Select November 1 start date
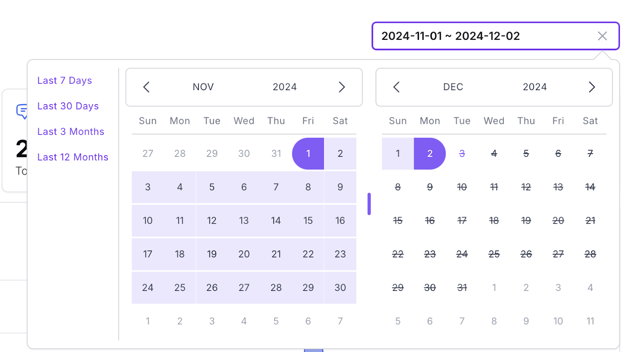 (308, 154)
